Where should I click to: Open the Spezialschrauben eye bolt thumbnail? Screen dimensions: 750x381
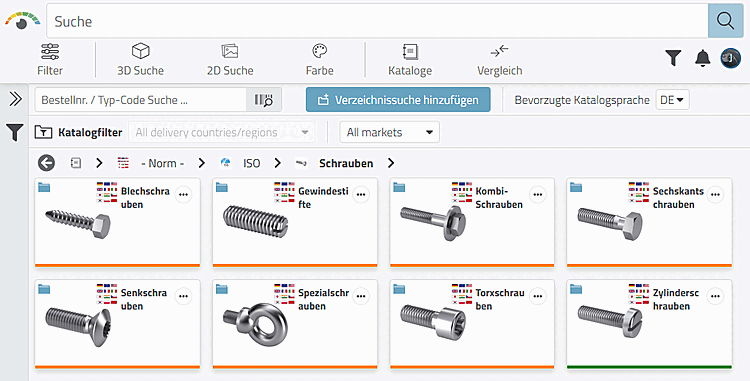(x=255, y=326)
